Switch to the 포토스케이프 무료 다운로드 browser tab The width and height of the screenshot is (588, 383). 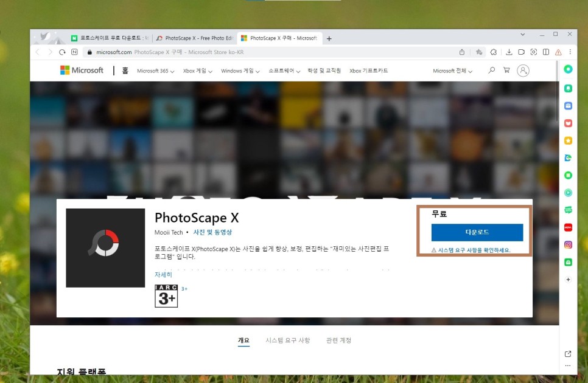click(111, 38)
